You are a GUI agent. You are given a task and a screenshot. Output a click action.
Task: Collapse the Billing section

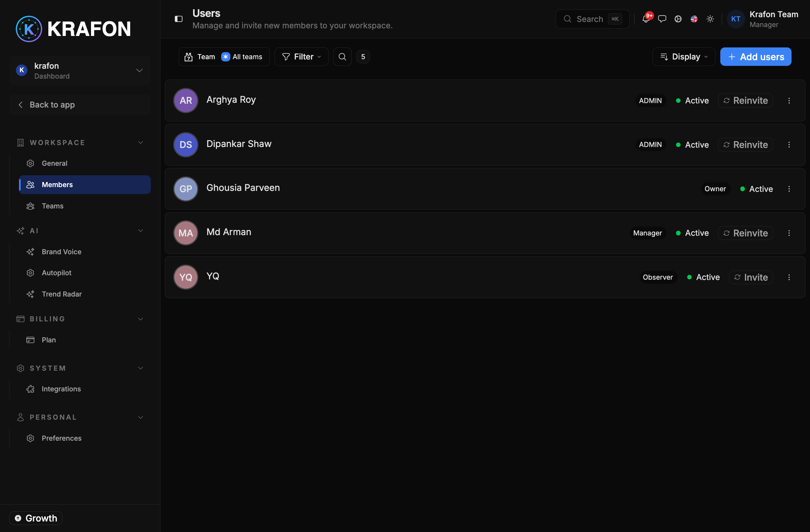tap(141, 319)
